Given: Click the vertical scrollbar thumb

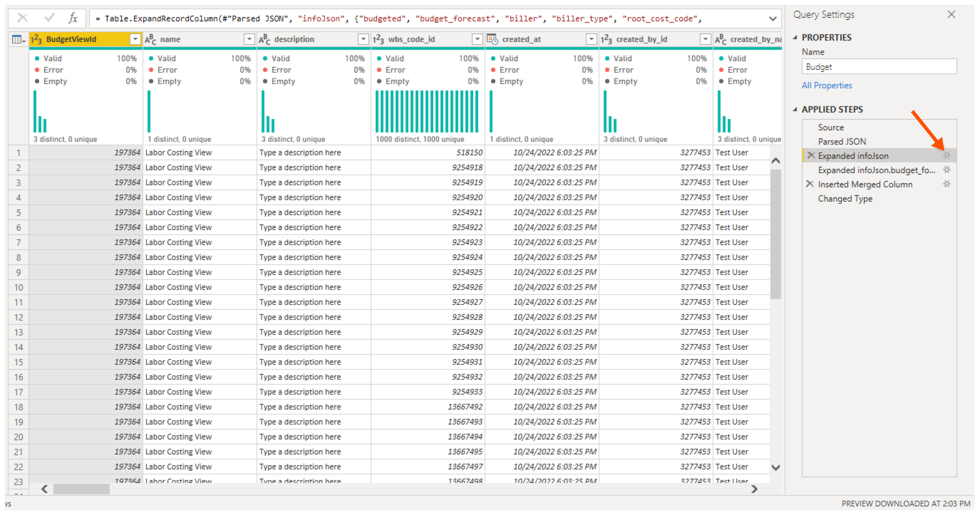Looking at the screenshot, I should click(x=775, y=234).
